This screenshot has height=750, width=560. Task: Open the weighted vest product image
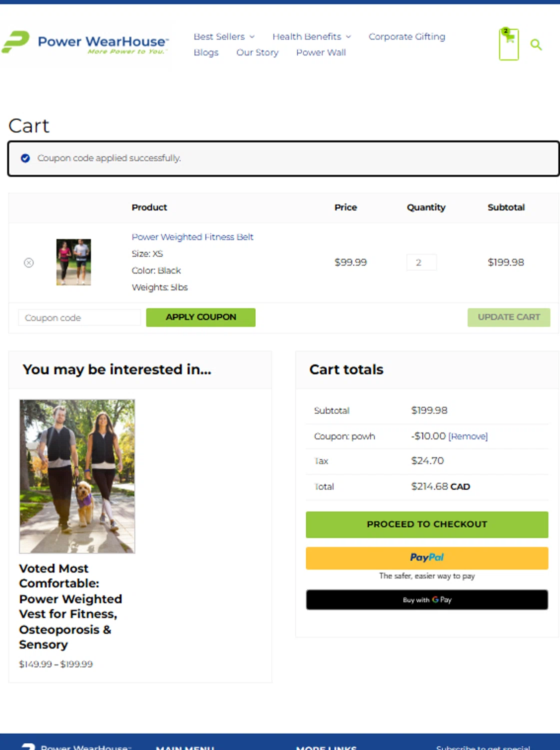click(x=77, y=476)
